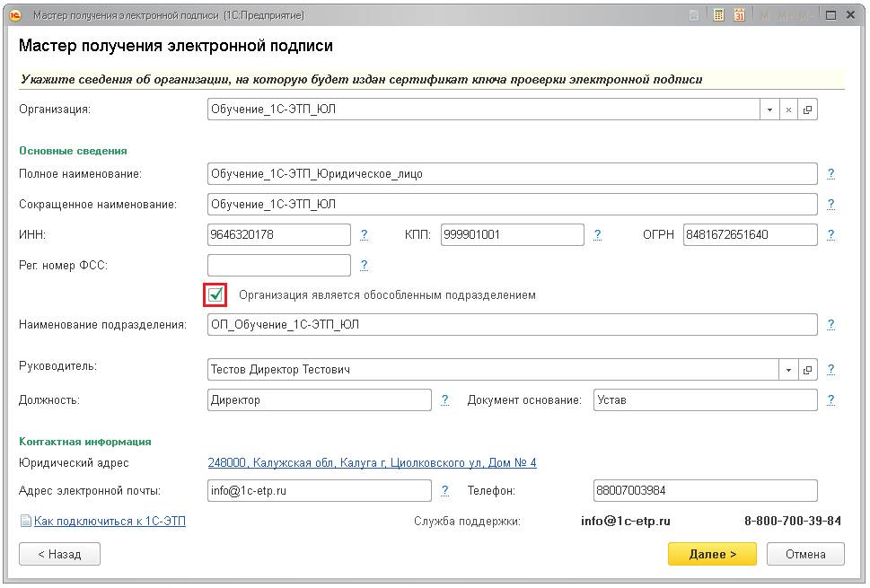Image resolution: width=870 pixels, height=588 pixels.
Task: Go back with the Назад button
Action: (x=59, y=554)
